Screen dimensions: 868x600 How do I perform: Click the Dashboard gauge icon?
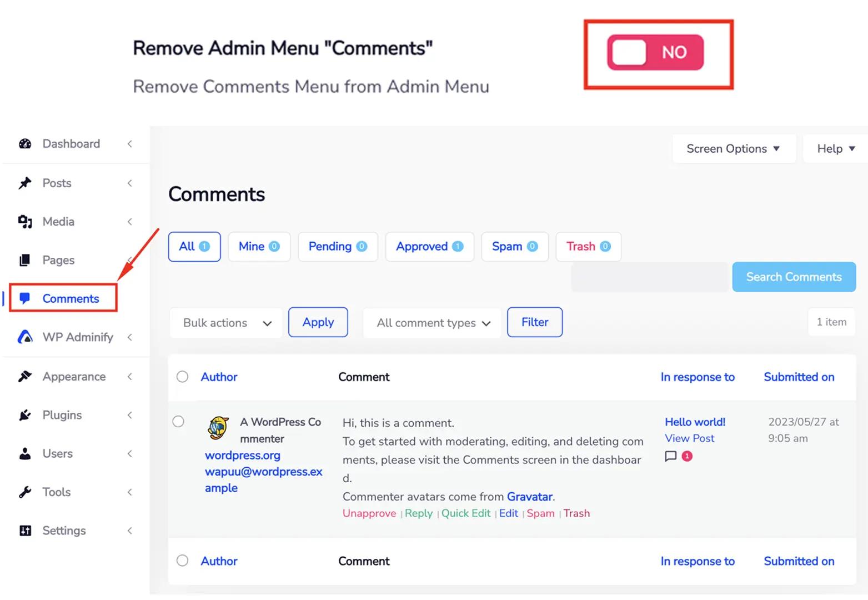pyautogui.click(x=25, y=144)
